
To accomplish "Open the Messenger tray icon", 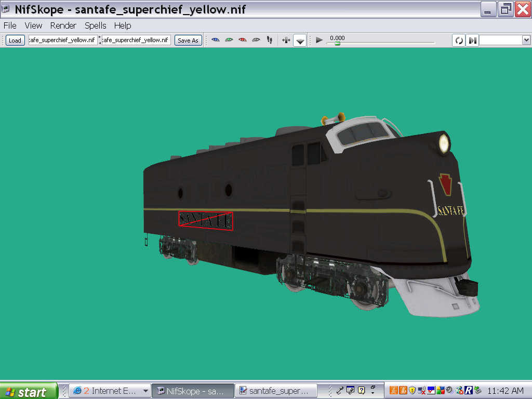I will tap(459, 391).
